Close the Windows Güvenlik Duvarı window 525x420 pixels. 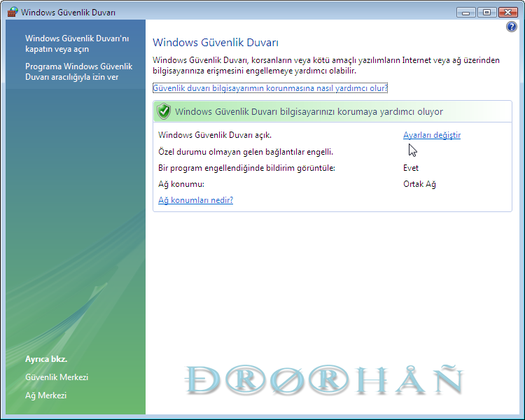click(x=508, y=13)
